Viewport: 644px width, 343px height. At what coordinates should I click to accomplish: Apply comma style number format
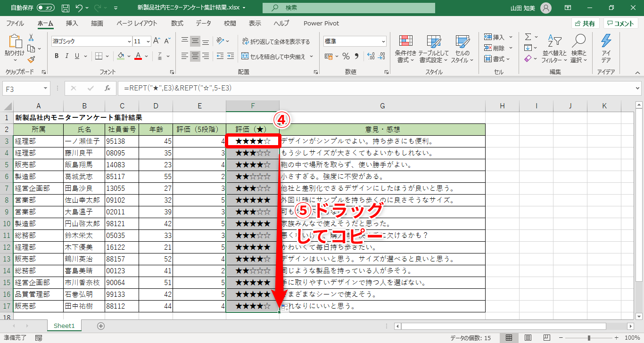[x=358, y=57]
